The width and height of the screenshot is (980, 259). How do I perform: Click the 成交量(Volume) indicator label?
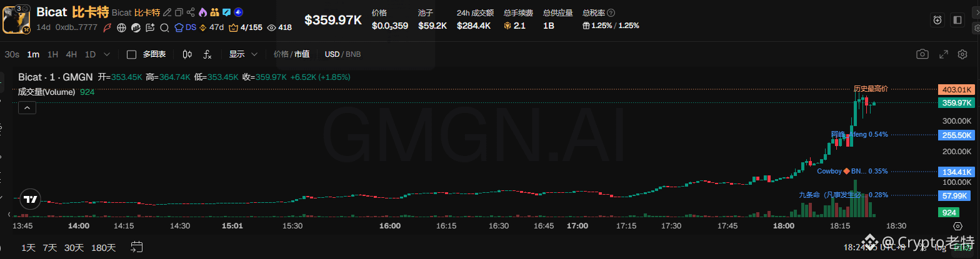pyautogui.click(x=47, y=92)
